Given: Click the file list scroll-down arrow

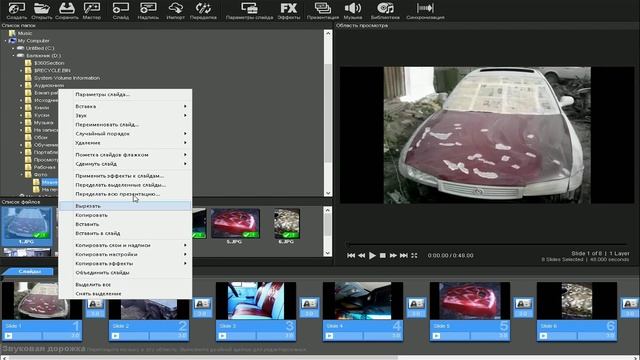Looking at the screenshot, I should point(327,253).
